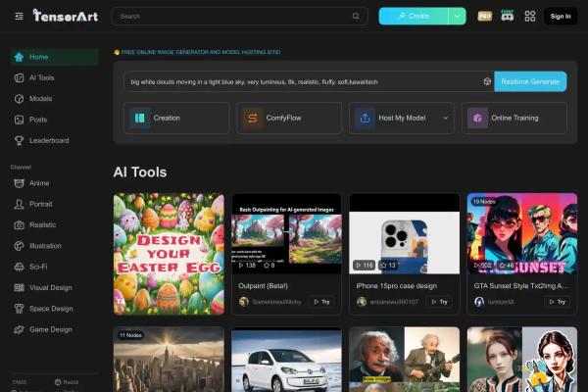Screen dimensions: 588x392
Task: Expand the Host My Model chevron
Action: click(x=445, y=118)
